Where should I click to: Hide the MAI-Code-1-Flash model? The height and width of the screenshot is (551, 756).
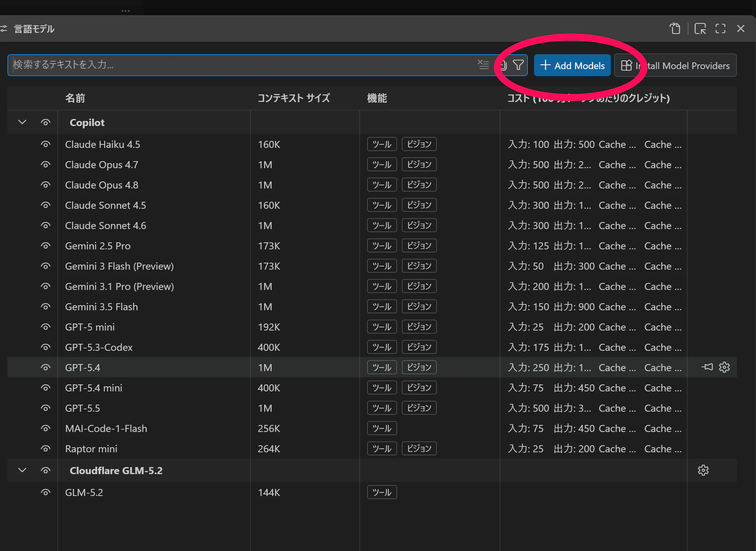click(x=46, y=428)
